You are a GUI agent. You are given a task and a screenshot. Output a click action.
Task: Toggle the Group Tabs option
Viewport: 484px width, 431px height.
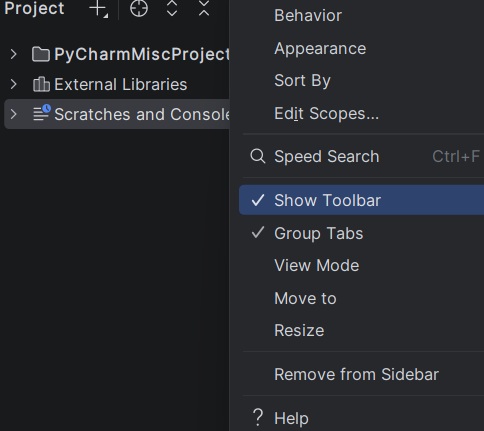point(361,233)
